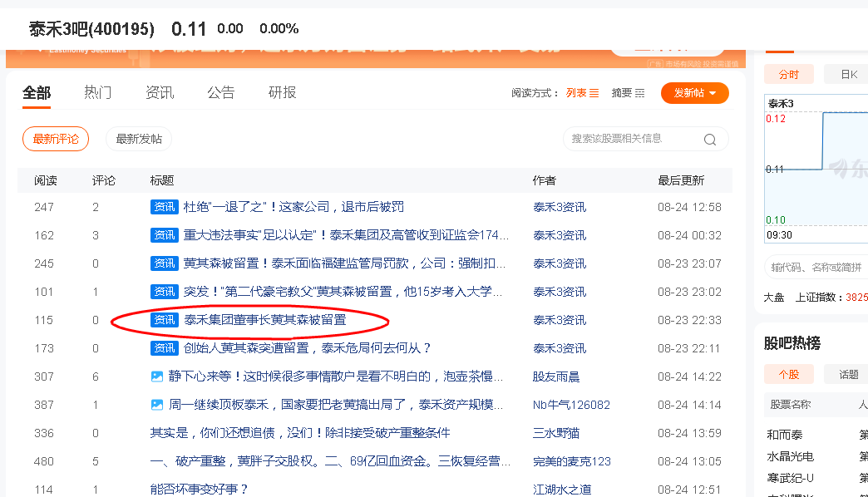
Task: Click the image icon on the 周一继续顶板泰禾 post
Action: point(157,405)
